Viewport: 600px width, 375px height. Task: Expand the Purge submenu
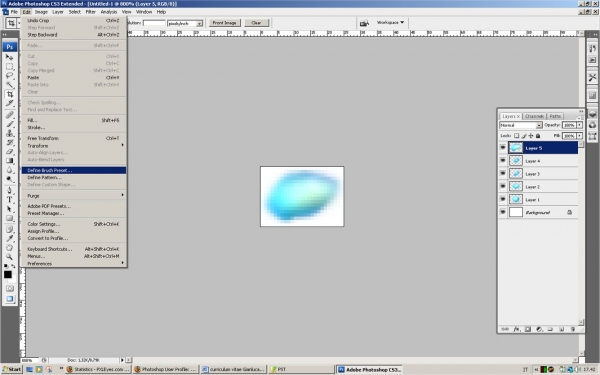click(73, 196)
